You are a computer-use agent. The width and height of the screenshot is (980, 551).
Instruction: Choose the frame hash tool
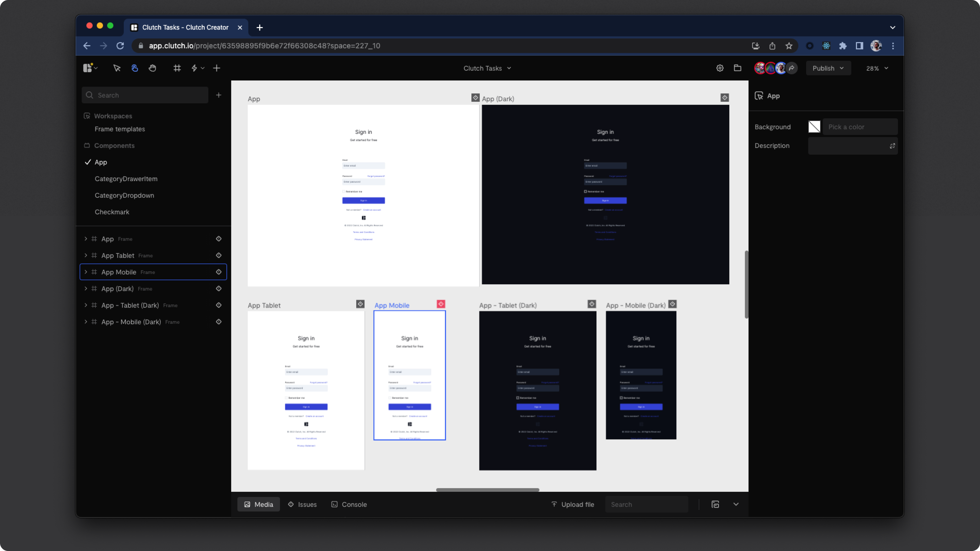tap(177, 68)
